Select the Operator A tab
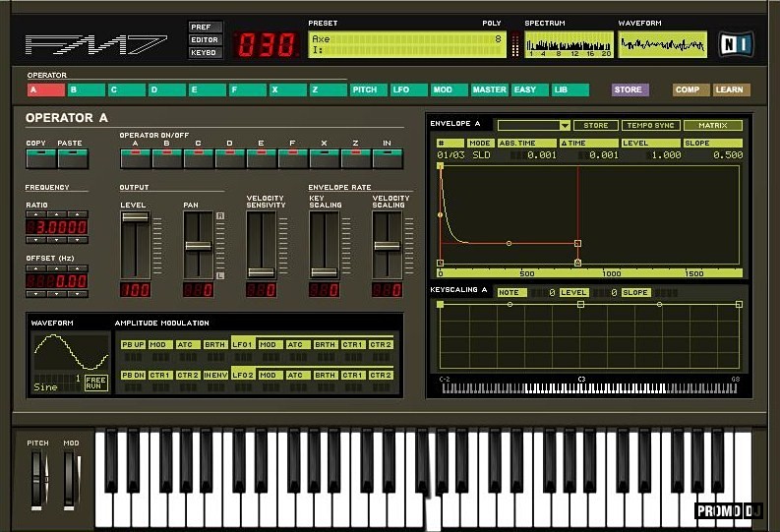The image size is (780, 532). [46, 90]
